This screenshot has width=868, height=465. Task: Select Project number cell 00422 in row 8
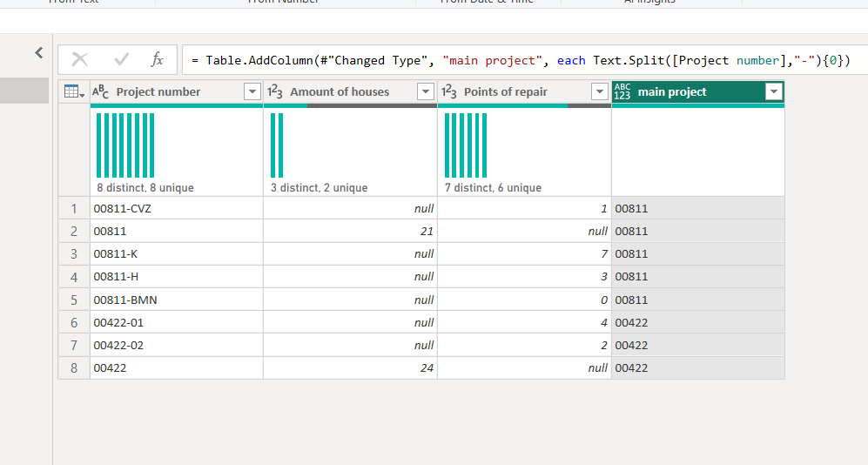click(177, 368)
